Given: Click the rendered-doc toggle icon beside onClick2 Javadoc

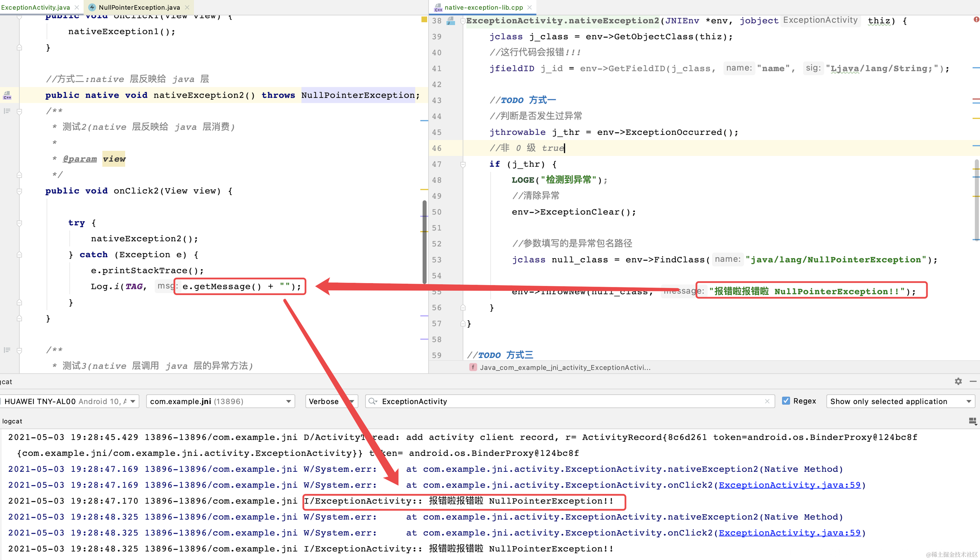Looking at the screenshot, I should click(7, 111).
